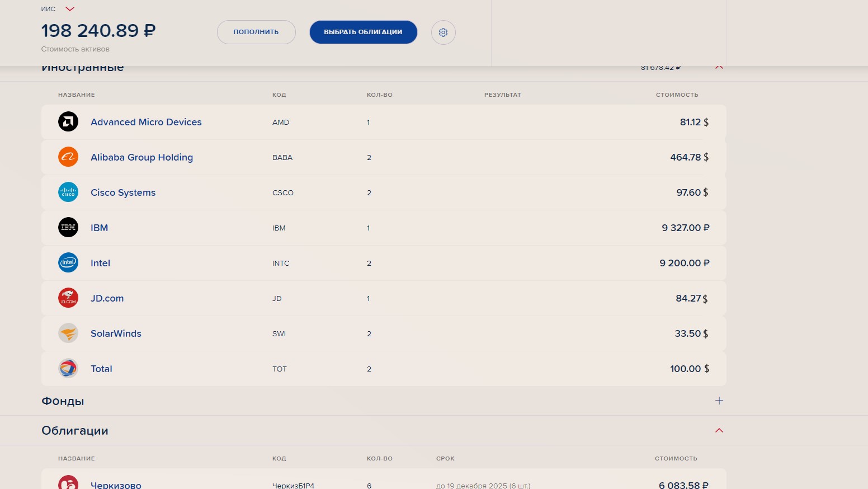The image size is (868, 489).
Task: Click the 198 240.89 ₽ total assets value
Action: [98, 30]
